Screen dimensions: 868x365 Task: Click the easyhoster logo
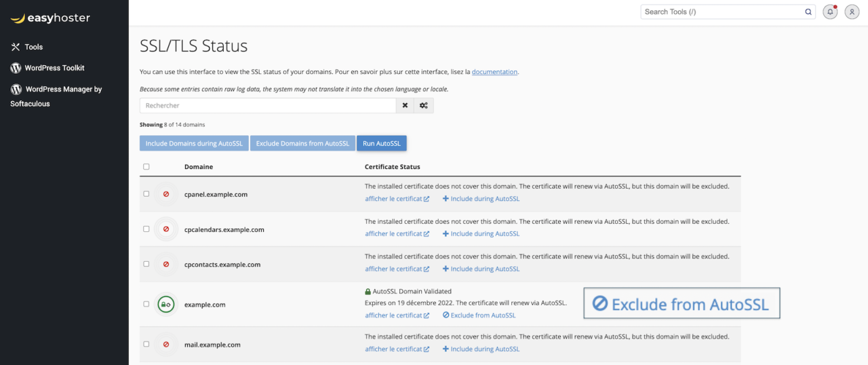[x=50, y=18]
